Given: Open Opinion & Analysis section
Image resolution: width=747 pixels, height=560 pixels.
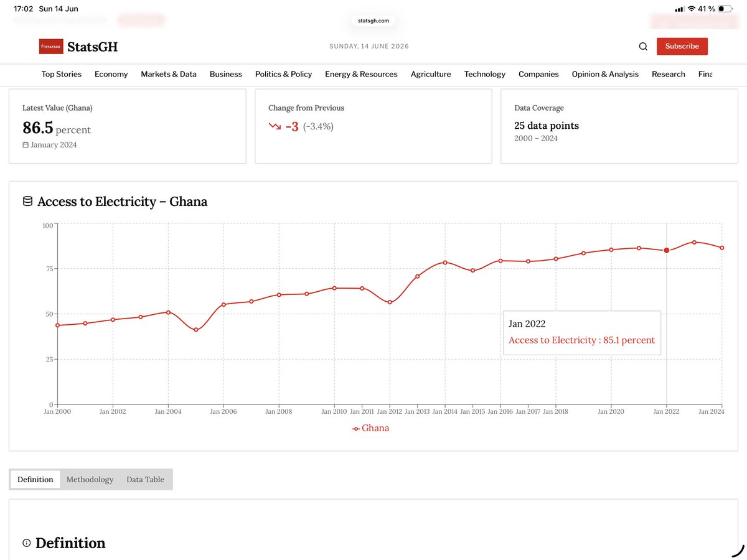Looking at the screenshot, I should coord(605,74).
